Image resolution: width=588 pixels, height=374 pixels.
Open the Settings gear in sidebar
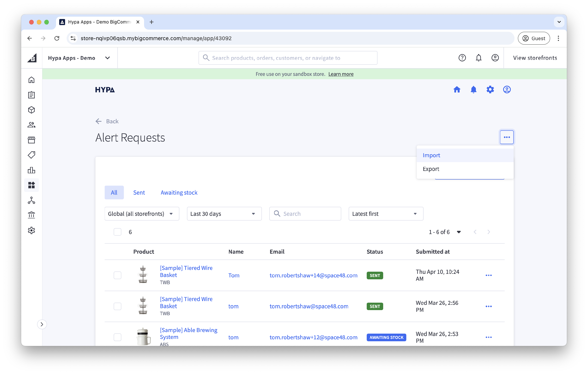pyautogui.click(x=32, y=230)
